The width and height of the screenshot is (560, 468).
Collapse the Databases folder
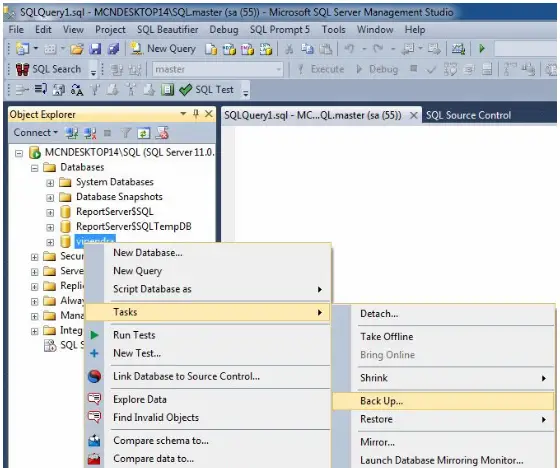click(x=34, y=168)
